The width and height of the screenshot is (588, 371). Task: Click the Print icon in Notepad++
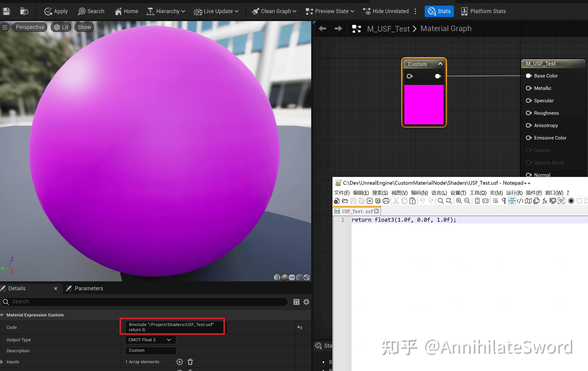click(386, 201)
